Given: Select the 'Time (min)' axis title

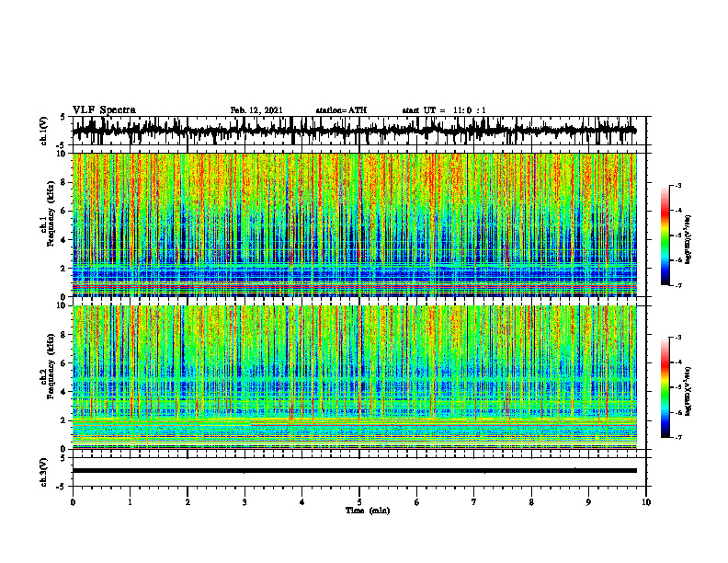Looking at the screenshot, I should click(x=368, y=511).
